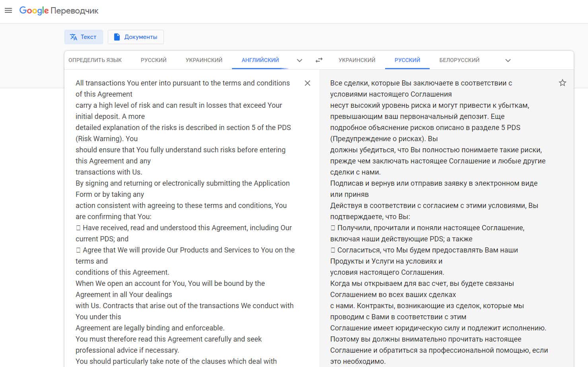Screen dimensions: 588x367
Task: Save translation with the star icon
Action: (562, 83)
